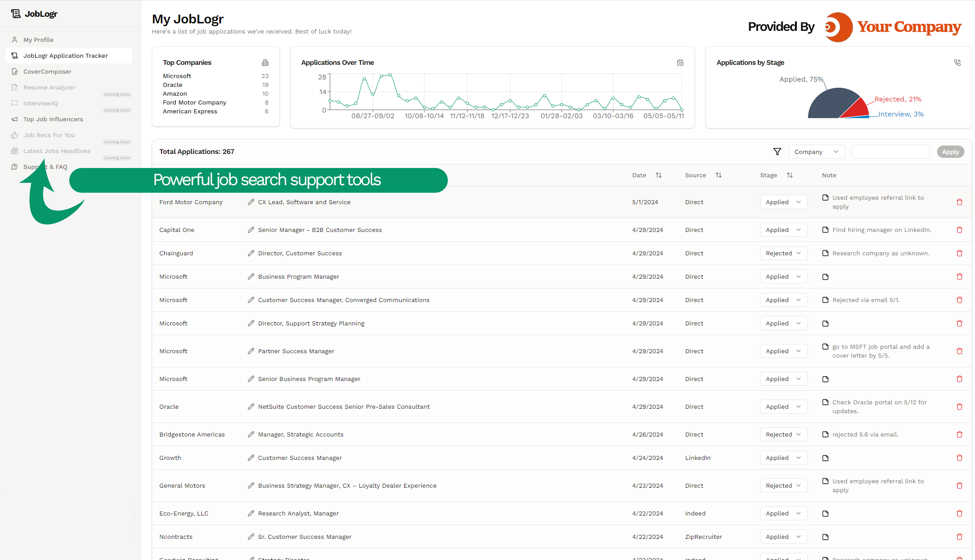Click 'Microsoft' in Top Companies list

click(x=177, y=76)
